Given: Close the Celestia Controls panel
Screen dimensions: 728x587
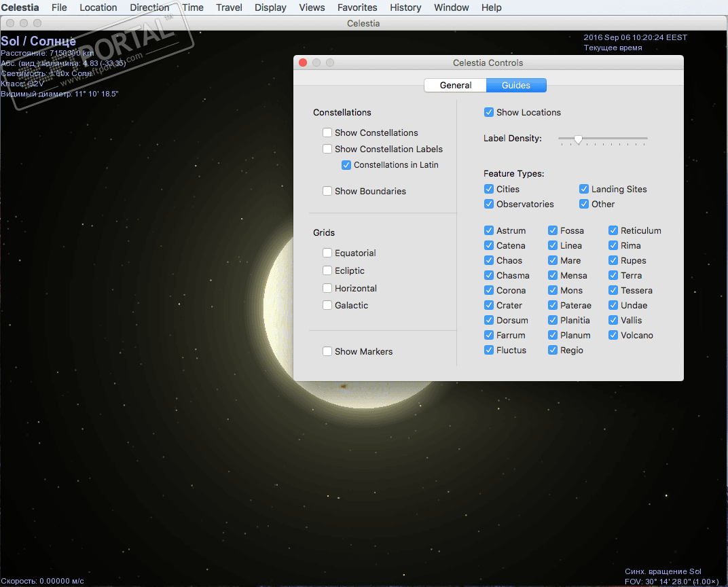Looking at the screenshot, I should (x=303, y=63).
